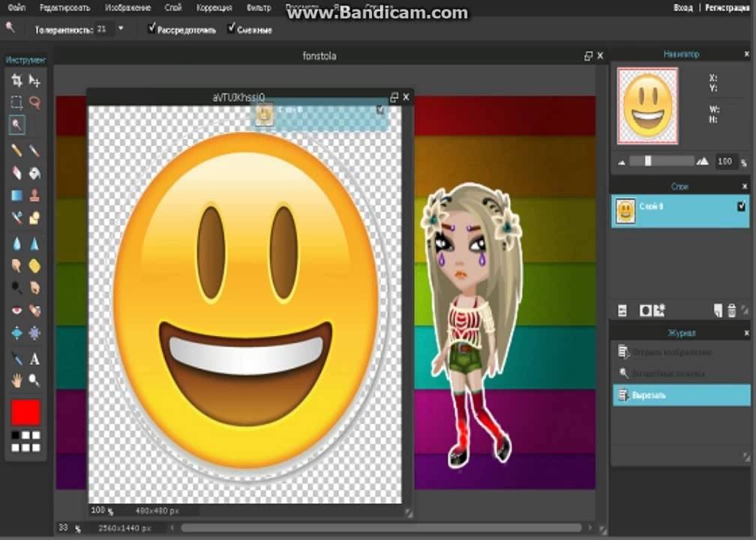Select the Magic Wand tool in the toolbox

(16, 124)
